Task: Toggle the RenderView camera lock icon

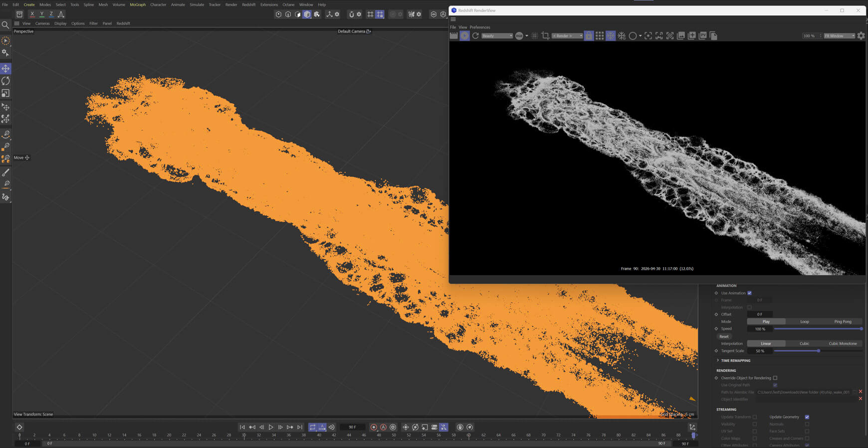Action: tap(589, 36)
